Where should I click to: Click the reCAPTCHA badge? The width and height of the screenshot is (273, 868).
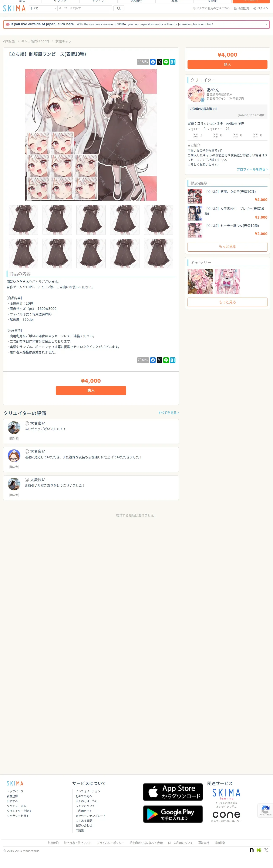tap(265, 810)
